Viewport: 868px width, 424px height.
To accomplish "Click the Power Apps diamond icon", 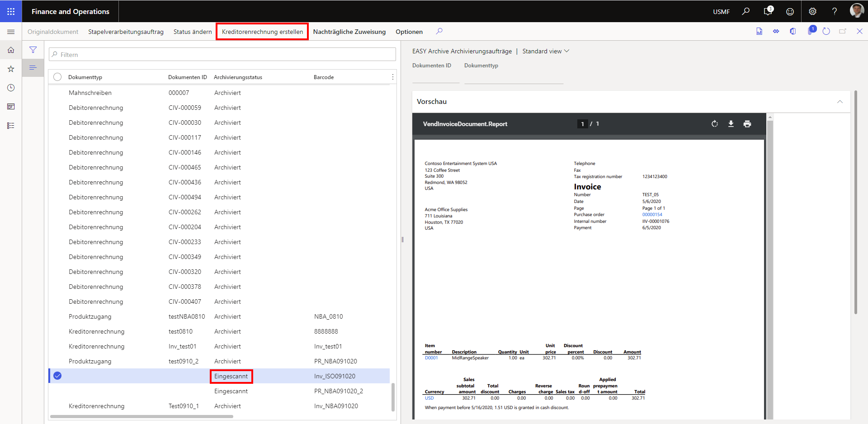I will click(776, 31).
